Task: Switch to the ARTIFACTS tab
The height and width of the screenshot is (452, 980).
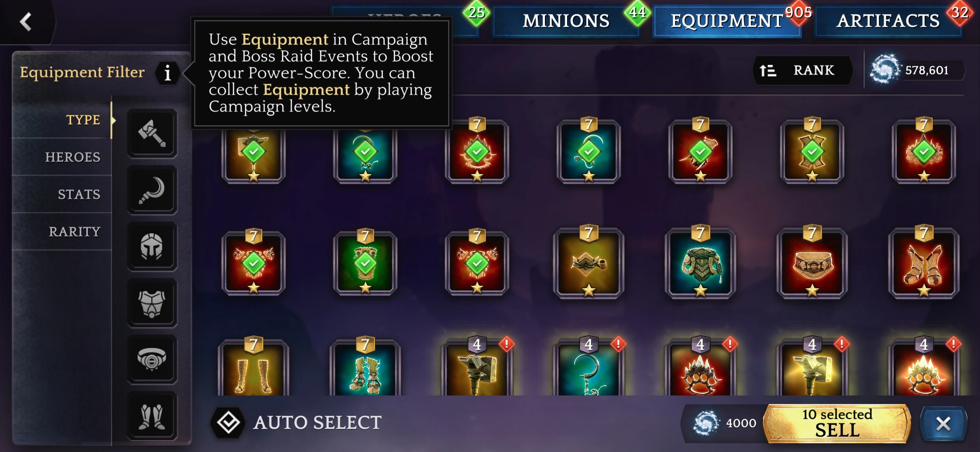Action: (x=888, y=21)
